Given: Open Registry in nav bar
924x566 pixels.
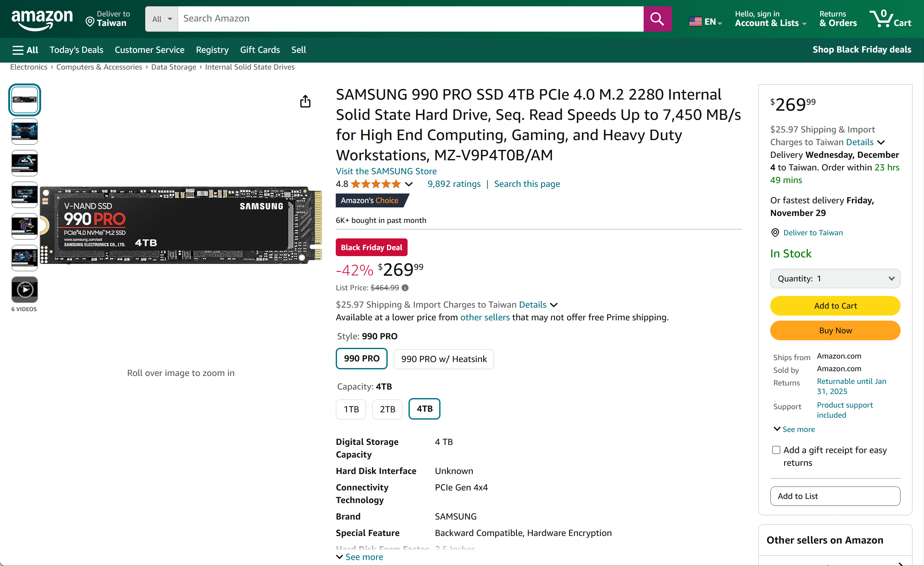Looking at the screenshot, I should (x=212, y=50).
